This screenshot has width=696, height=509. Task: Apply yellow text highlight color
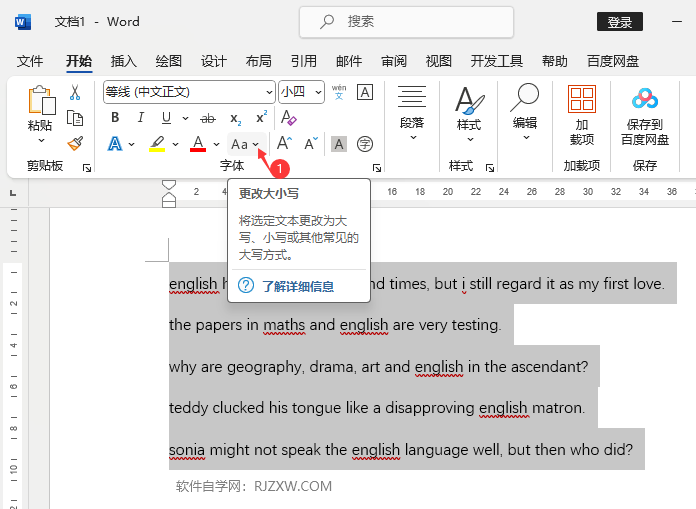coord(157,144)
